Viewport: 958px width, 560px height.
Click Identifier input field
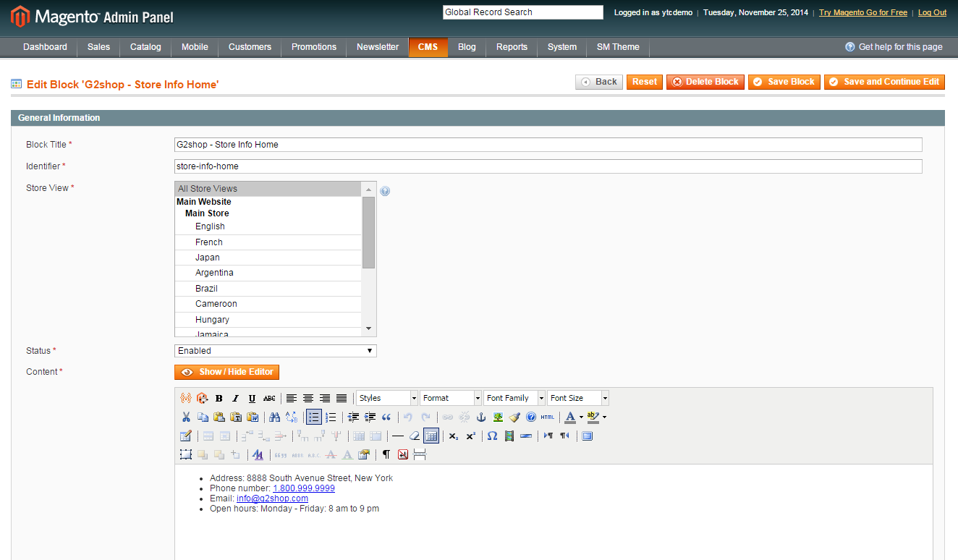point(548,166)
